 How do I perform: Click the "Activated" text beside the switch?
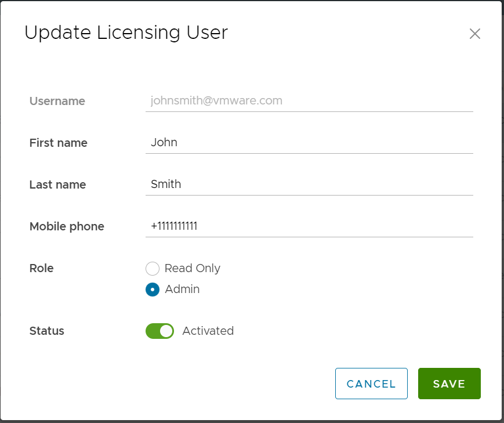208,331
